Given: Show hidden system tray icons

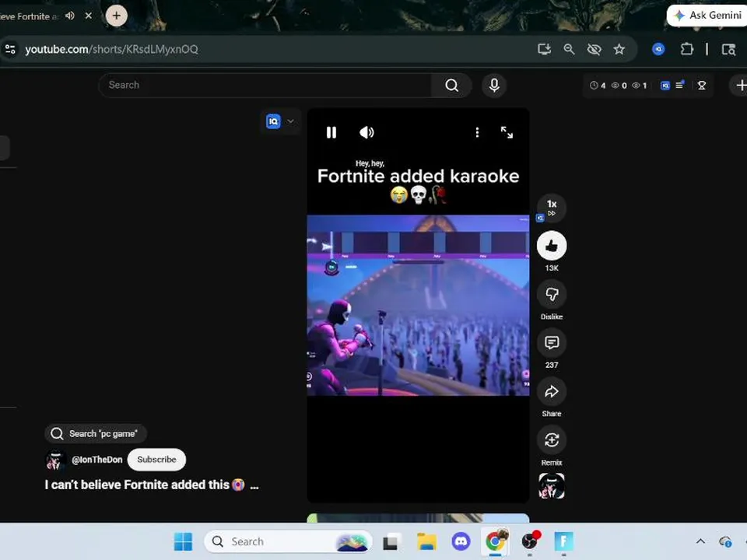Looking at the screenshot, I should pyautogui.click(x=700, y=541).
